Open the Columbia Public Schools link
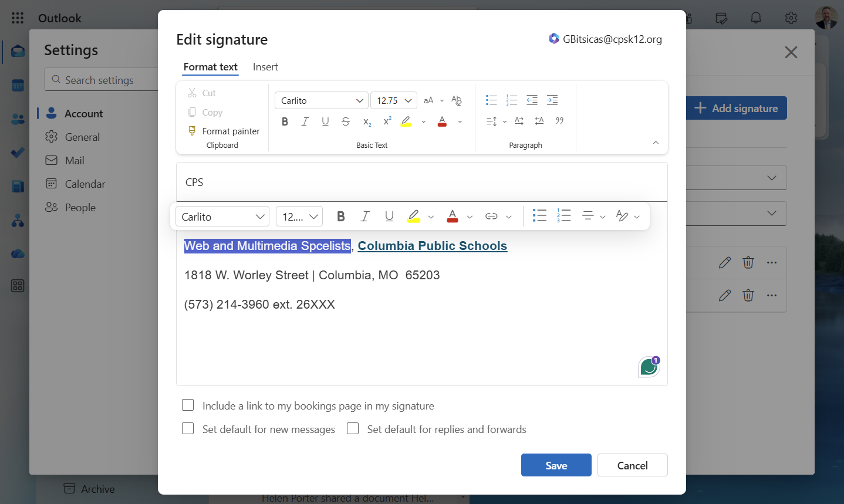The image size is (844, 504). [433, 246]
